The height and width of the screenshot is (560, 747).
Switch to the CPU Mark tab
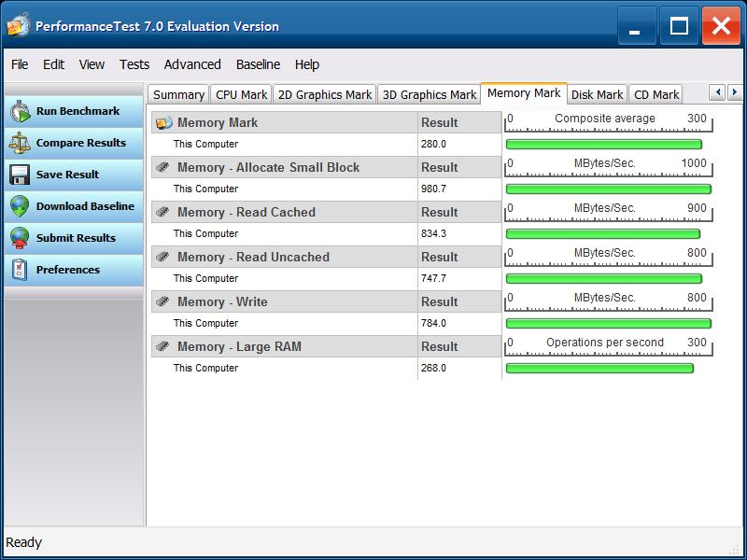point(241,95)
